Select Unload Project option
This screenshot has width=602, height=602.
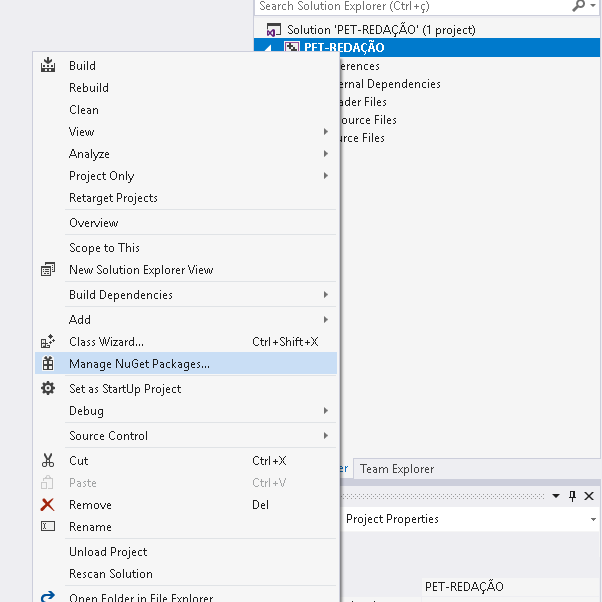coord(108,552)
